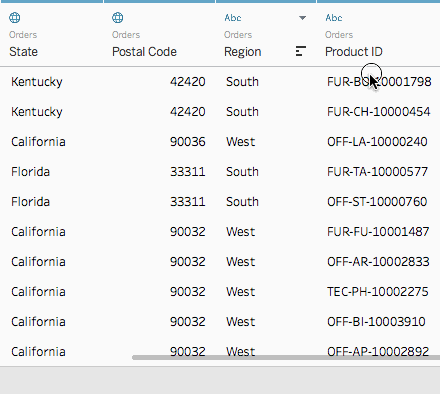Viewport: 440px width, 394px height.
Task: Select the TEC-PH-10002275 product cell
Action: tap(378, 292)
